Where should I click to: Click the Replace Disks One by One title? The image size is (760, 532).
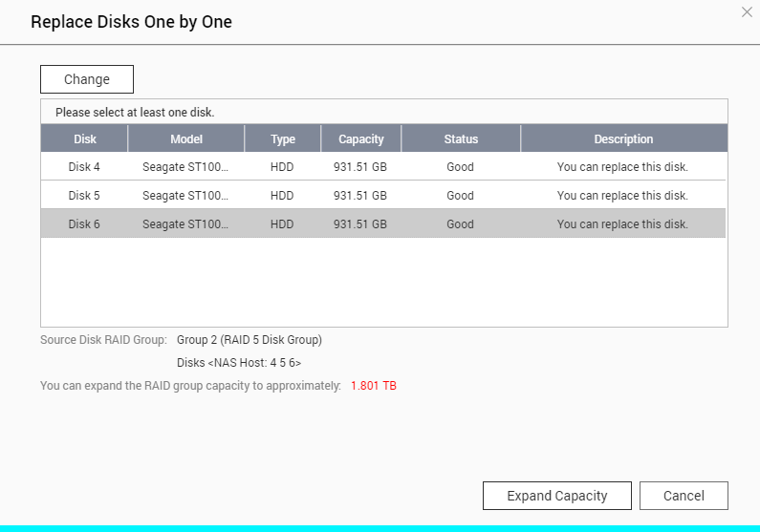pos(131,22)
